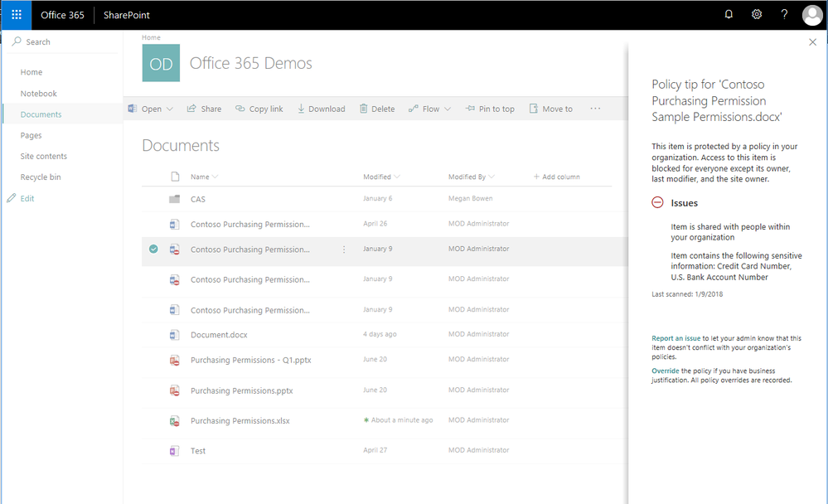This screenshot has width=828, height=504.
Task: Open the notifications bell
Action: pos(729,14)
